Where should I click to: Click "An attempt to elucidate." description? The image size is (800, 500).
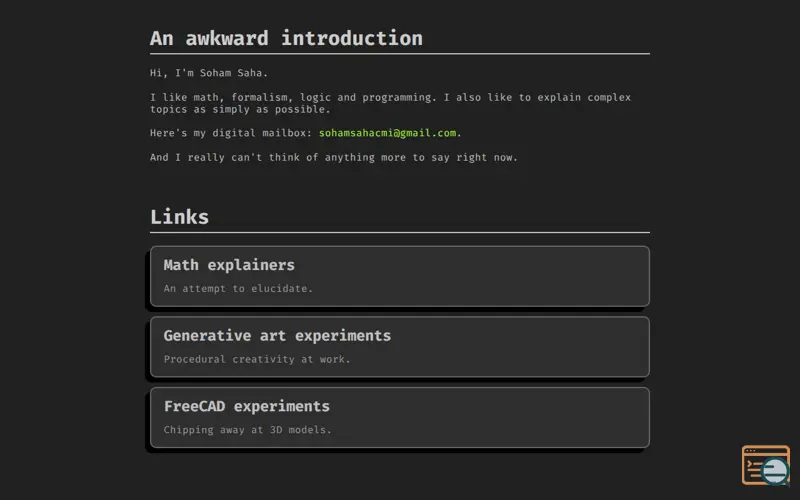(x=238, y=289)
